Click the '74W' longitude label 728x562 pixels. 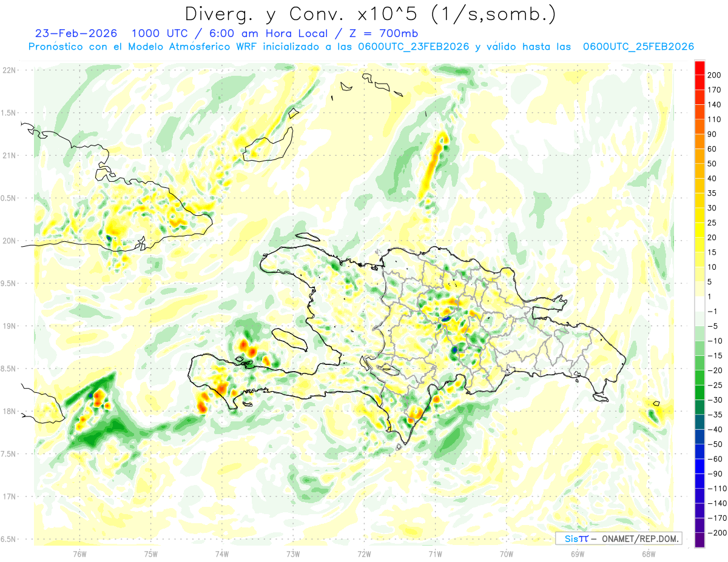pyautogui.click(x=222, y=554)
